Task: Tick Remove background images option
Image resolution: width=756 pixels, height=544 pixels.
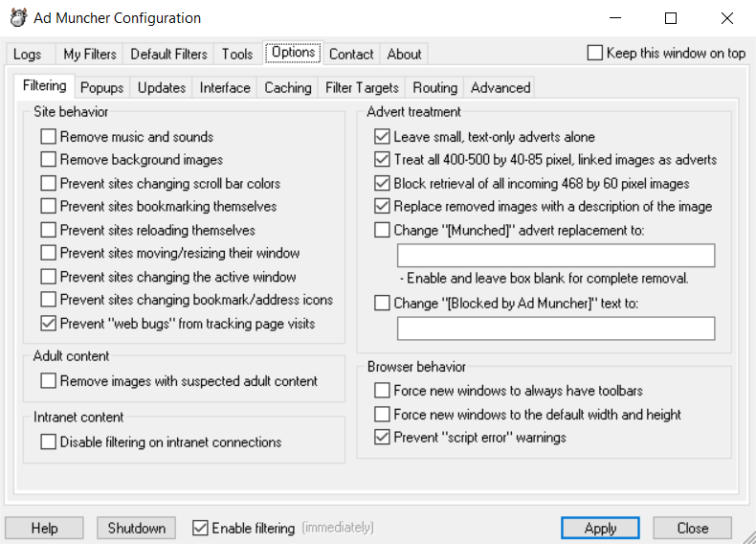Action: [x=48, y=159]
